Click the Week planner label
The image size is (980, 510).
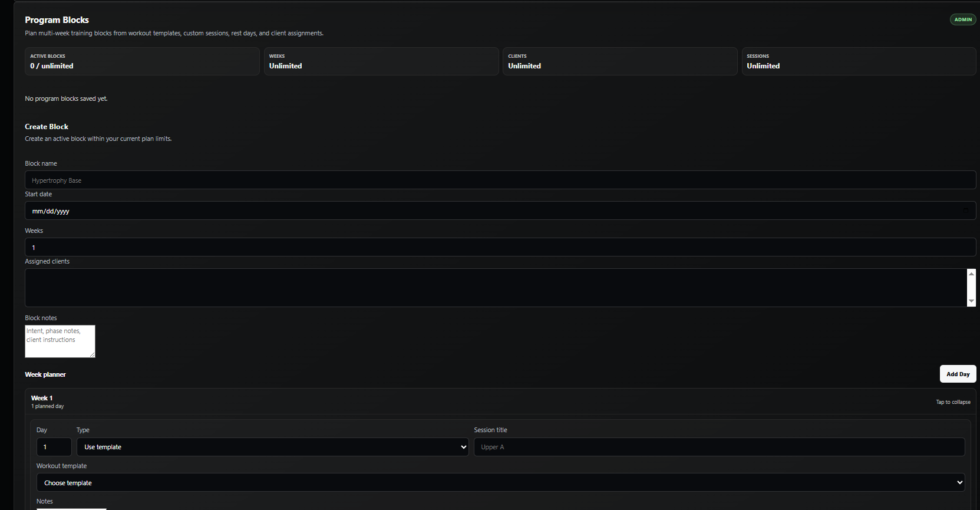click(45, 374)
